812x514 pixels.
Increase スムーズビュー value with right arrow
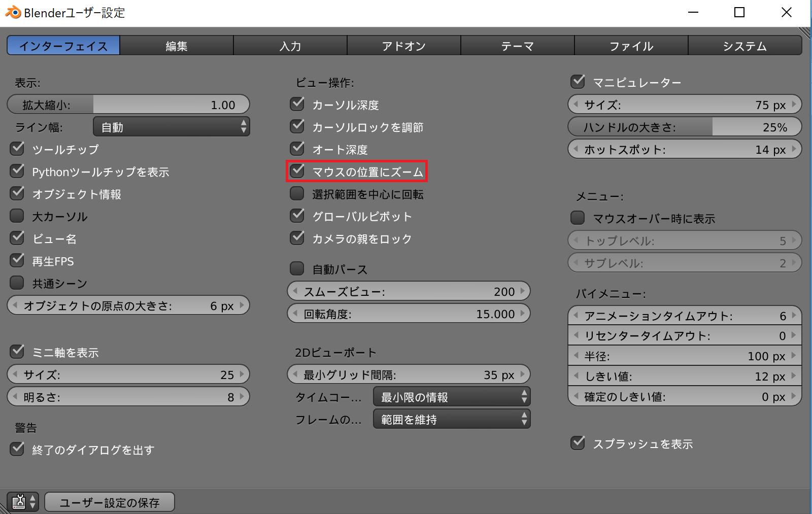(522, 291)
